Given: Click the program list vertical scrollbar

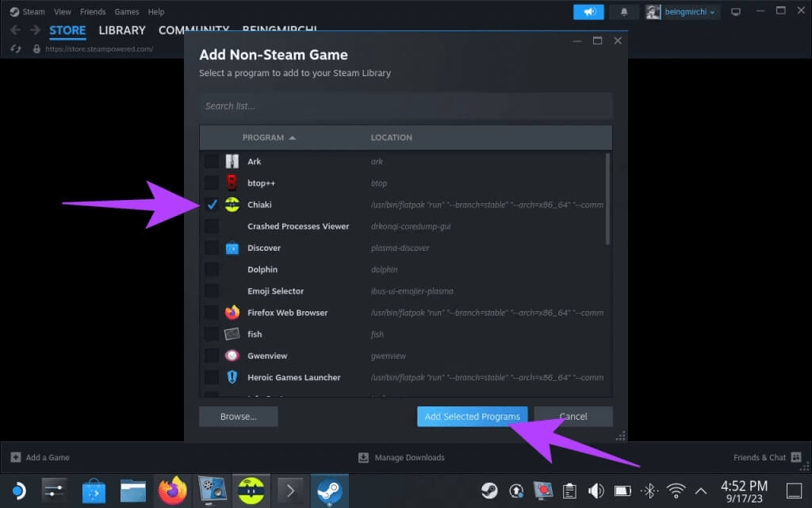Looking at the screenshot, I should [607, 198].
